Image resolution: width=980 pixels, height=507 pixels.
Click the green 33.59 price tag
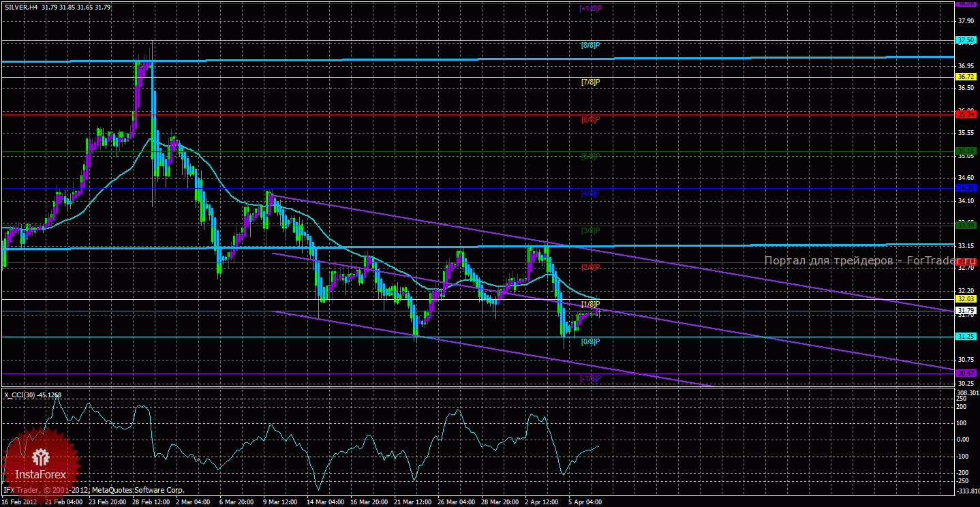click(966, 224)
